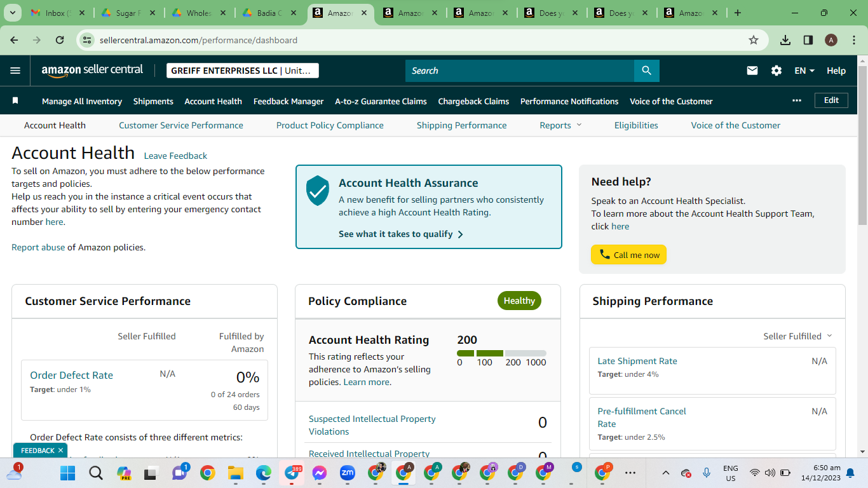Toggle the Chrome side panel icon
868x488 pixels.
[808, 40]
